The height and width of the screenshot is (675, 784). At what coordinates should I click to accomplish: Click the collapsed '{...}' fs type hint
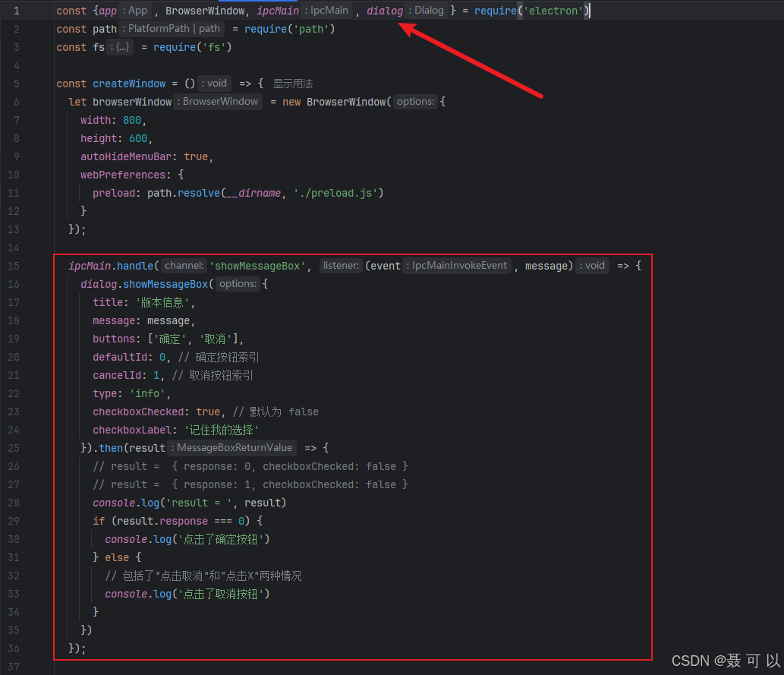click(x=120, y=47)
